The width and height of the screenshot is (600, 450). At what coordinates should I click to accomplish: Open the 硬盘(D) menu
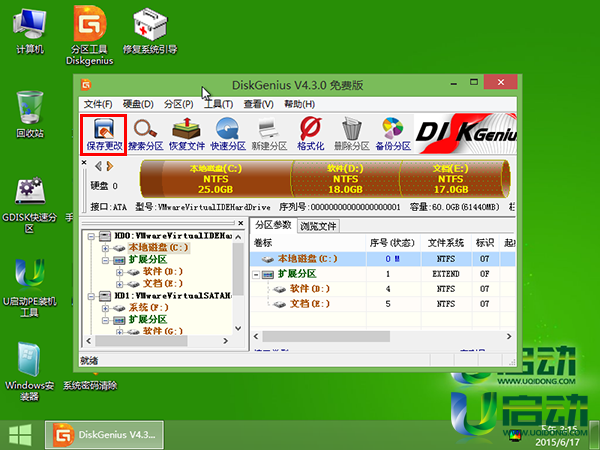click(x=138, y=104)
